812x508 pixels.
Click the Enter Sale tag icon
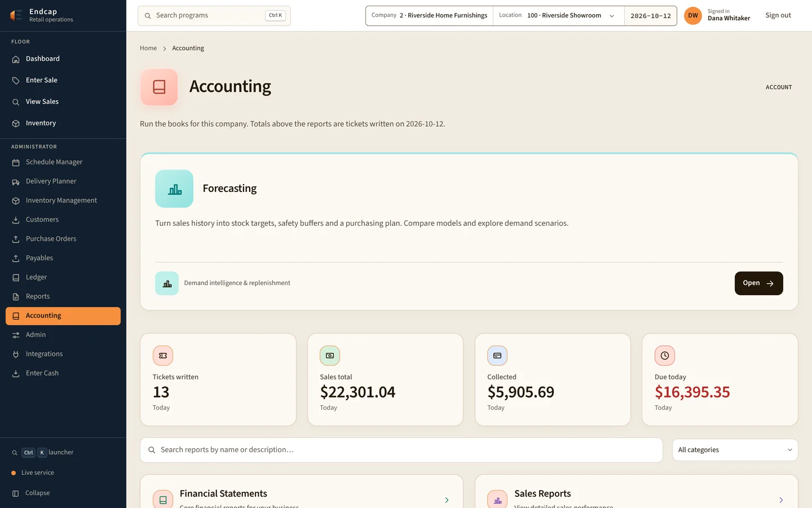coord(16,81)
